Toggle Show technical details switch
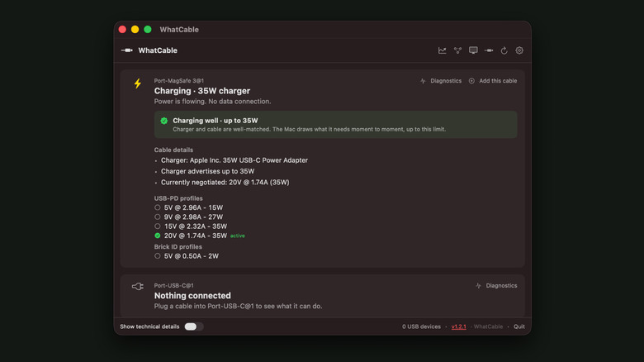644x362 pixels. tap(193, 326)
